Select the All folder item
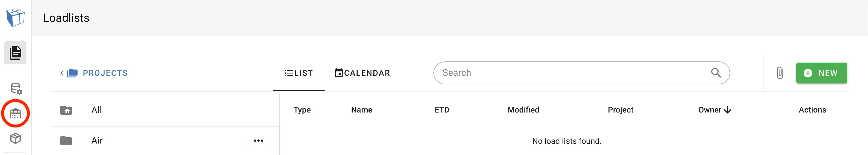Viewport: 868px width, 155px height. (97, 110)
